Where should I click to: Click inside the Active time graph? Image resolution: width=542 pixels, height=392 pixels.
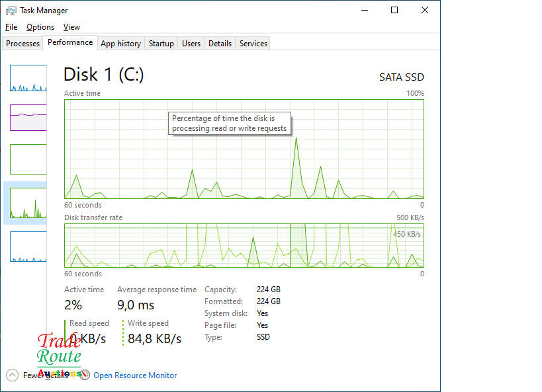click(x=244, y=159)
